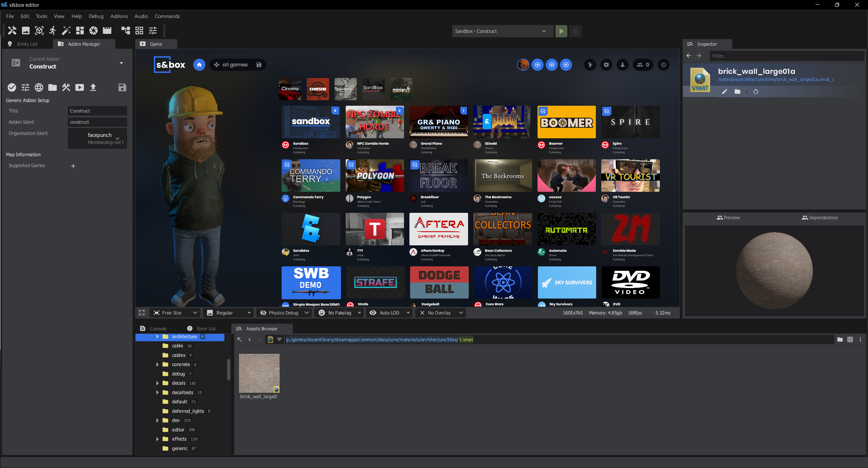
Task: Click the gear settings icon in game menu
Action: coord(606,65)
